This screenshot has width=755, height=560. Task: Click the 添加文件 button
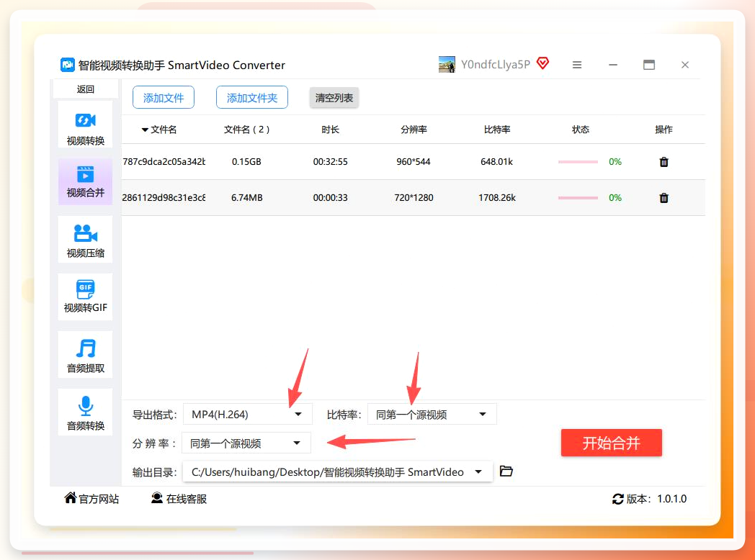coord(164,98)
